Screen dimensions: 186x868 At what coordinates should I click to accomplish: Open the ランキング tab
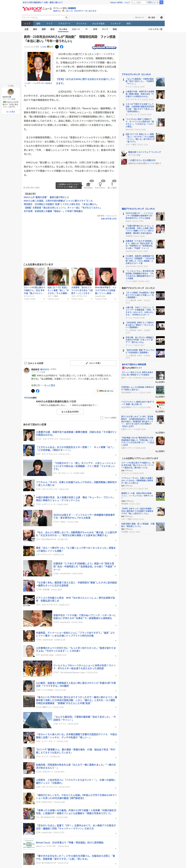[x=115, y=24]
